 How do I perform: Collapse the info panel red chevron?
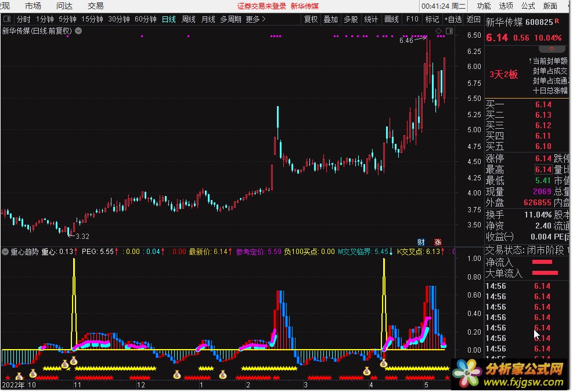tap(552, 49)
